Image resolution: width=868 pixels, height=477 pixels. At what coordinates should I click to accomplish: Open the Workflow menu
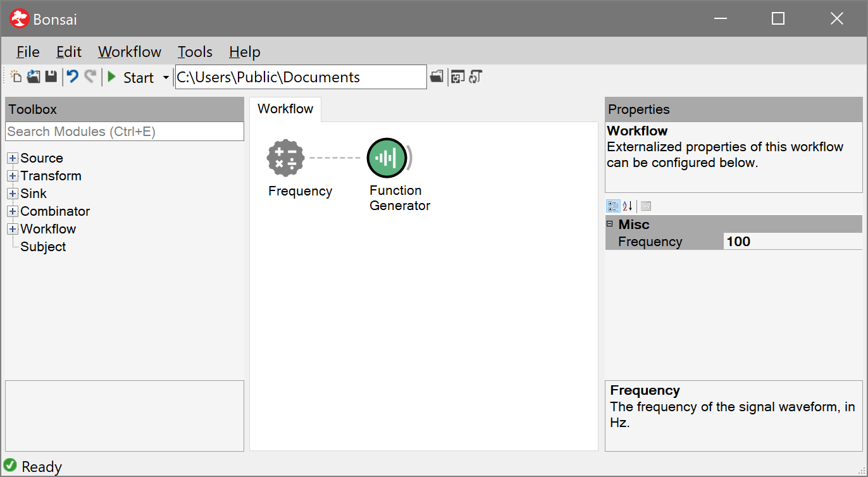pyautogui.click(x=130, y=52)
